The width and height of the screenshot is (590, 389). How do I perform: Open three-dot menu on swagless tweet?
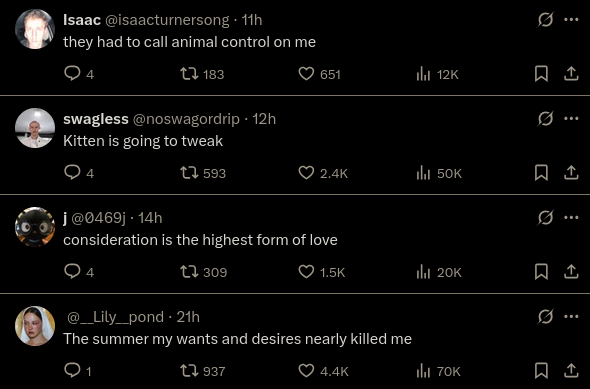571,119
